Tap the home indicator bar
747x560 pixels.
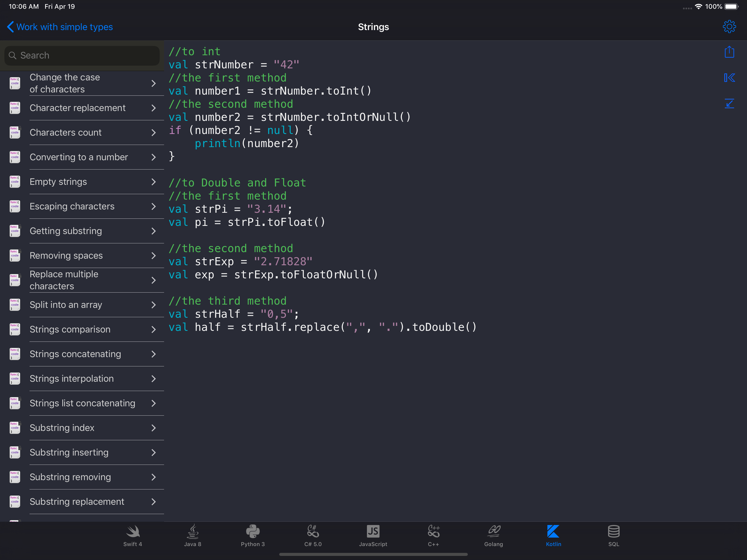coord(373,554)
